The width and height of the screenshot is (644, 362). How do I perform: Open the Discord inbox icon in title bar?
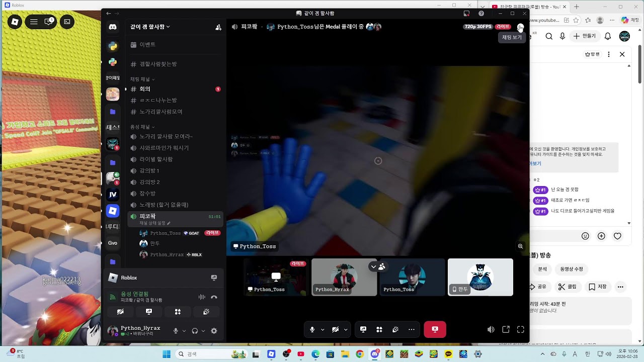point(467,14)
